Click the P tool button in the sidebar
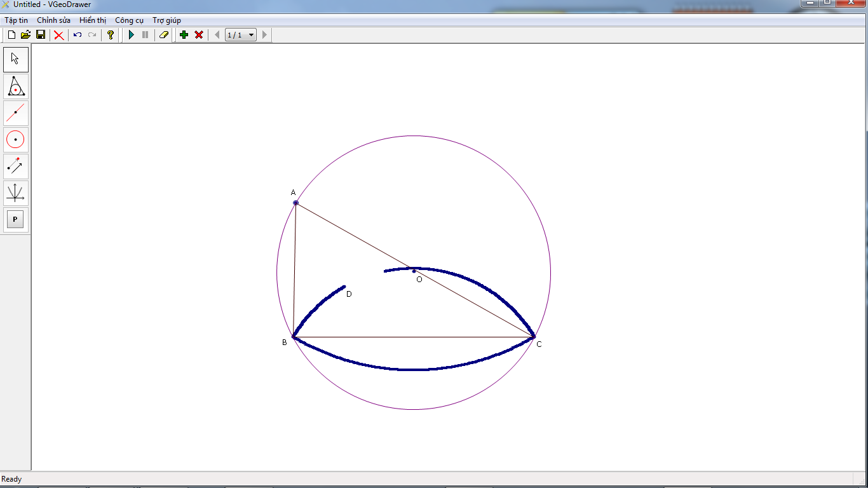The width and height of the screenshot is (868, 488). pos(16,220)
